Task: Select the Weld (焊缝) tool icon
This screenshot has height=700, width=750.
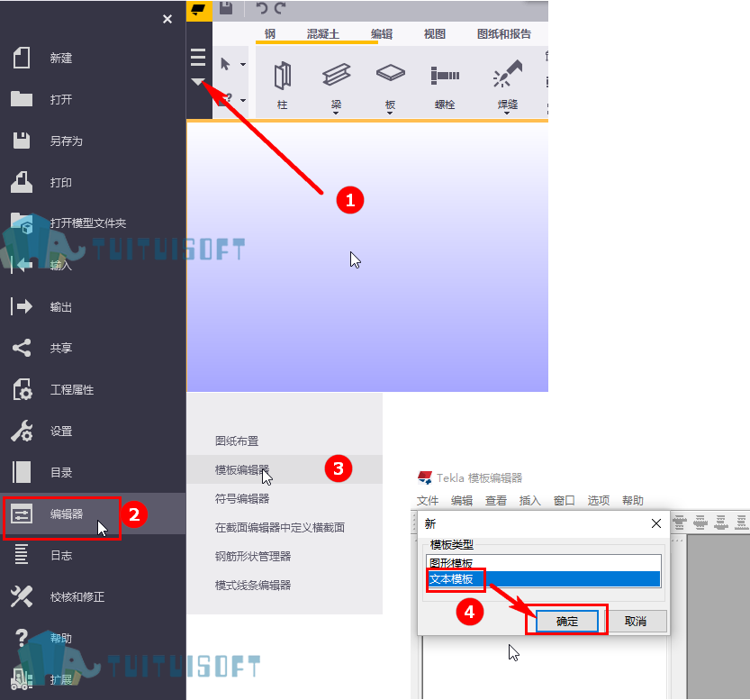Action: pyautogui.click(x=508, y=73)
